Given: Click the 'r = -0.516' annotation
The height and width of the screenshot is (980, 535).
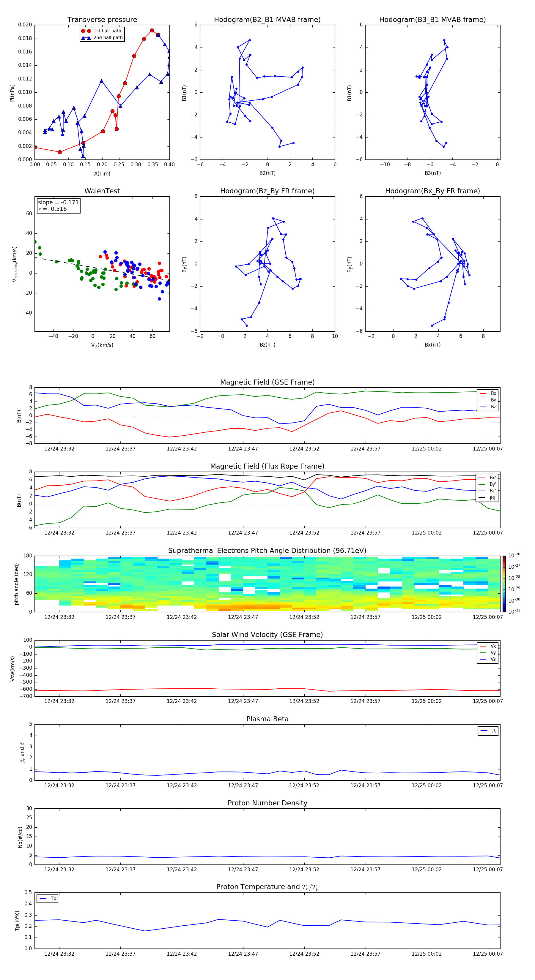Looking at the screenshot, I should pyautogui.click(x=53, y=209).
